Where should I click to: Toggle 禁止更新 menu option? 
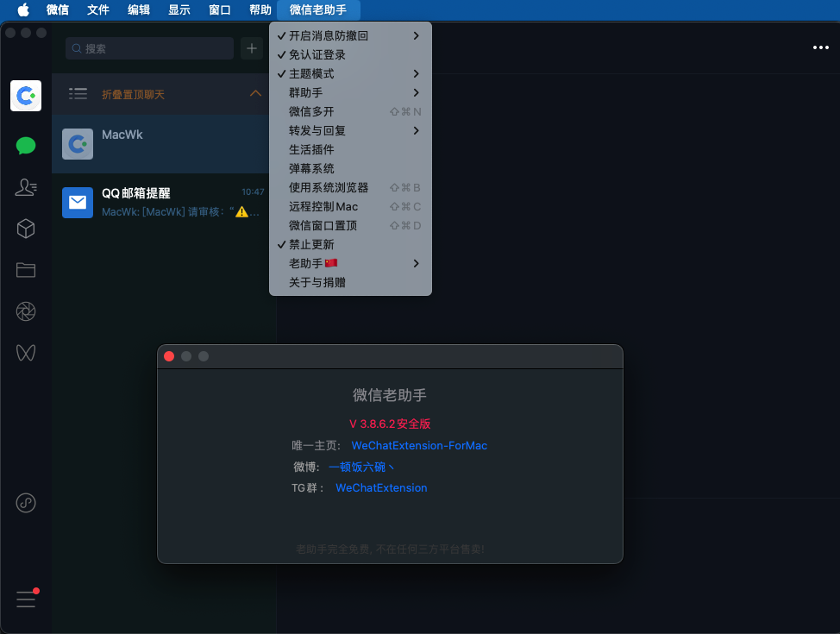350,244
